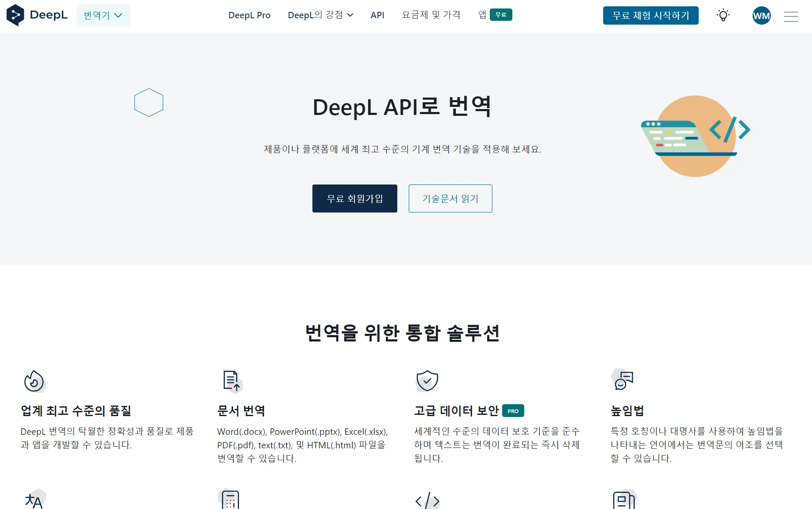The width and height of the screenshot is (812, 509).
Task: Click the flame icon above 업계 최고 수준의 품질
Action: (34, 381)
